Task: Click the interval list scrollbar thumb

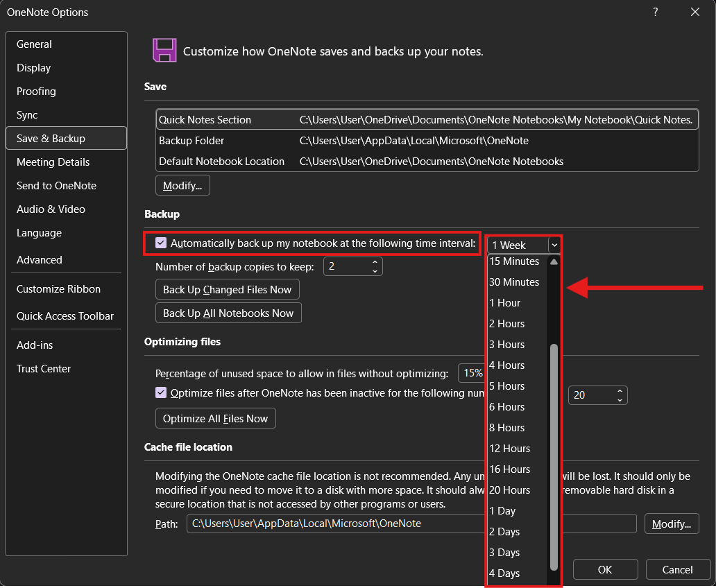Action: point(554,457)
